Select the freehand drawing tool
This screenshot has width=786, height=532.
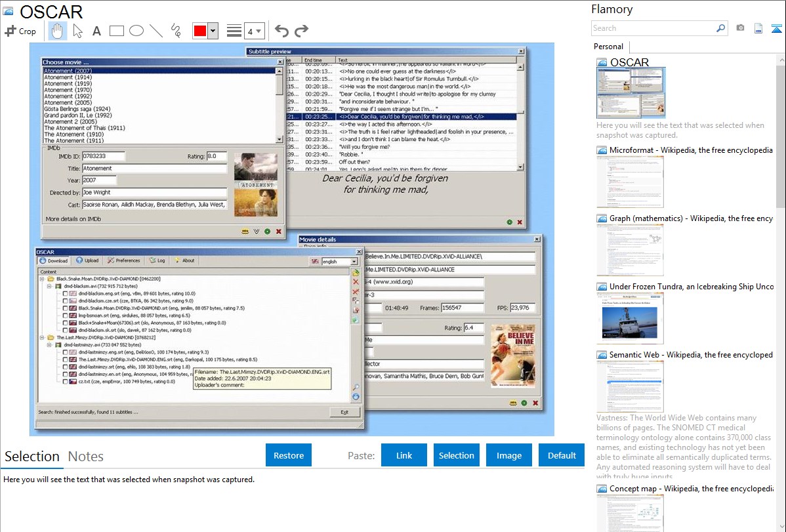(175, 31)
